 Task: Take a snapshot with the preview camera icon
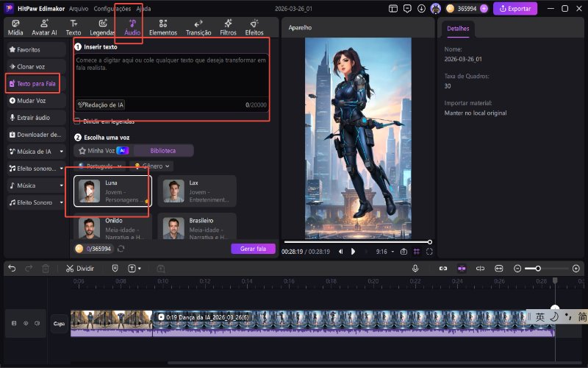pos(404,251)
